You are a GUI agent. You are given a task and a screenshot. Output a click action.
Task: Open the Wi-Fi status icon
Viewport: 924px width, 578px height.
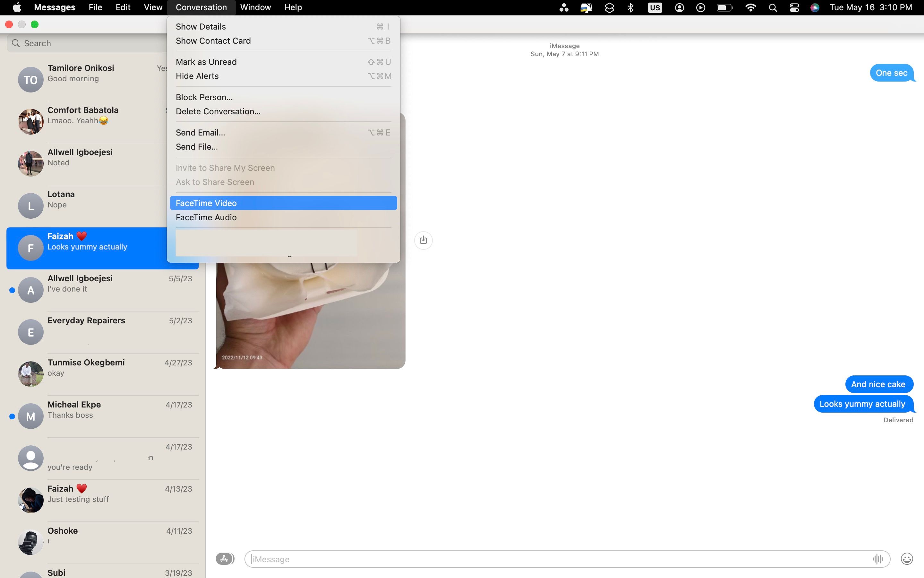point(751,7)
